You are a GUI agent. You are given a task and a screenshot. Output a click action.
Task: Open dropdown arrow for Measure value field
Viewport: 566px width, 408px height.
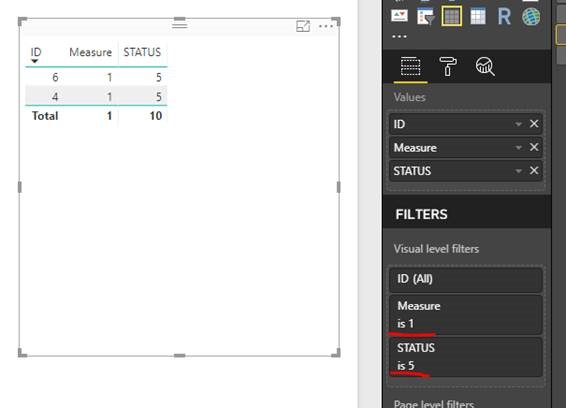coord(518,147)
